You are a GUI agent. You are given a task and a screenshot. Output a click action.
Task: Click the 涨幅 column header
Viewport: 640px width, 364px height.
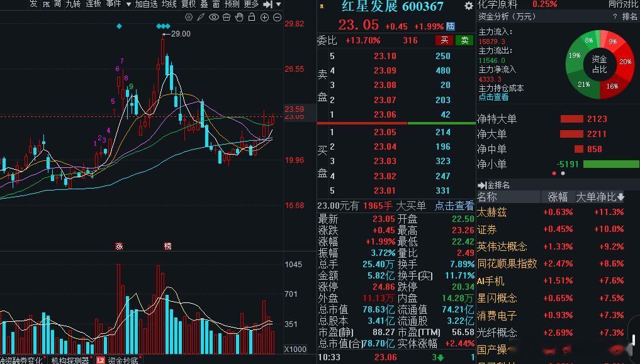(x=558, y=197)
